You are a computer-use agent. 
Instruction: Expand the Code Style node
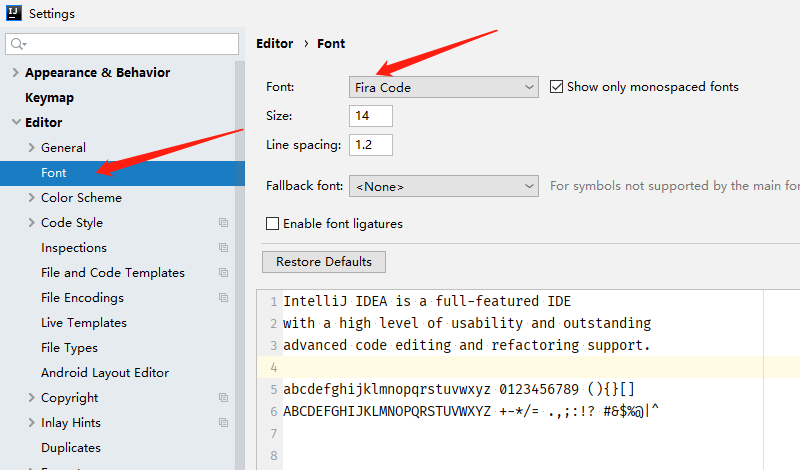(32, 222)
